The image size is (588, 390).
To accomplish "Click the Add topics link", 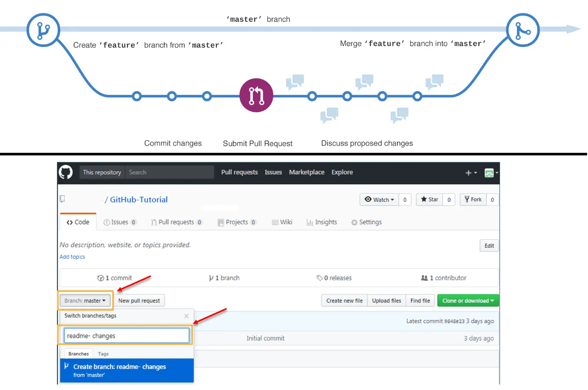I will (x=72, y=256).
